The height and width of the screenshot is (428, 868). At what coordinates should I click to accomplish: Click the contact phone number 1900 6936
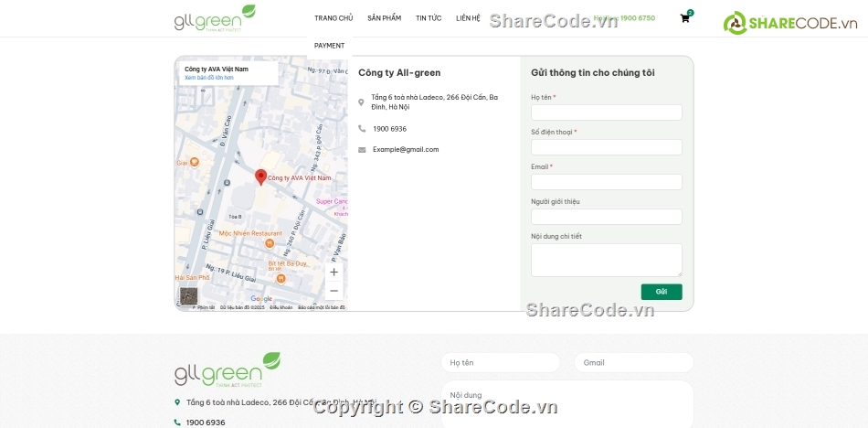390,129
